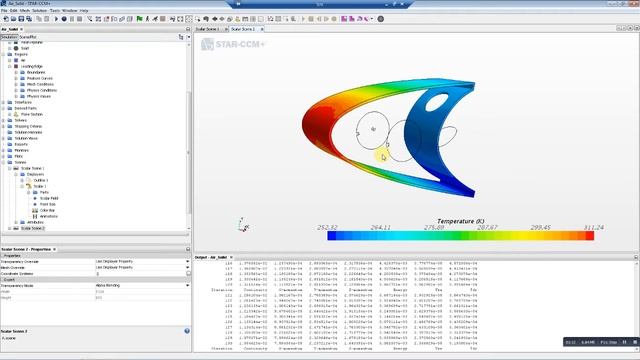
Task: Select the Plots tree item
Action: point(19,156)
